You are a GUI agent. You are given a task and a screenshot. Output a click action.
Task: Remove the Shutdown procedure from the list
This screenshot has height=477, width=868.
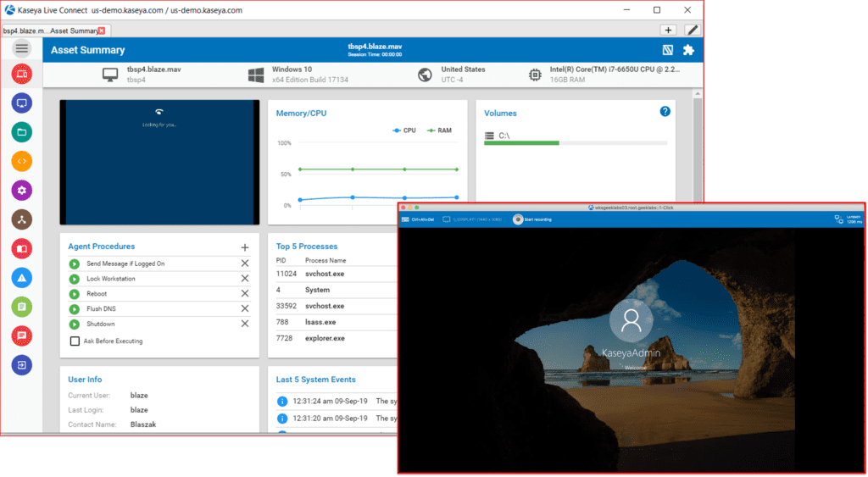[x=245, y=323]
